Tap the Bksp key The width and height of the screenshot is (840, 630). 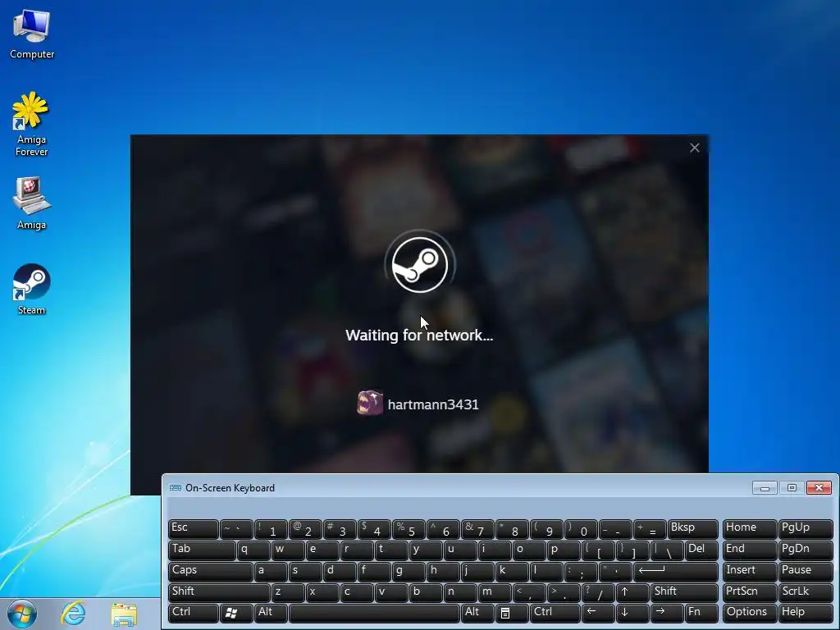[x=692, y=529]
